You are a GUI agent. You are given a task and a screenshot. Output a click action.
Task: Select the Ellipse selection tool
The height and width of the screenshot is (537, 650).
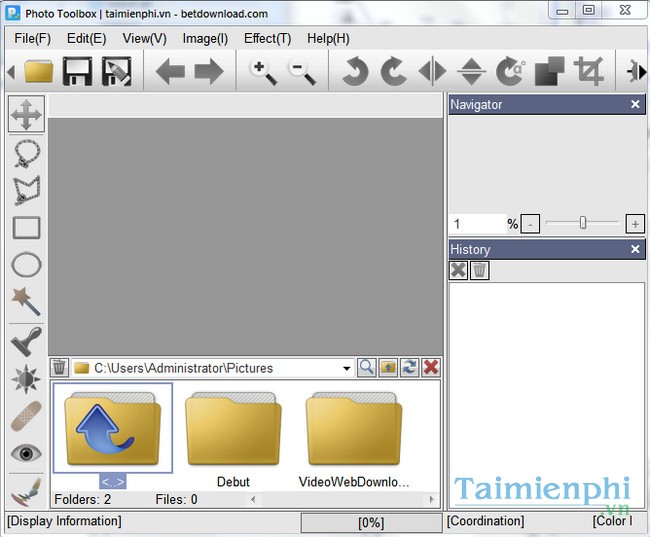(x=27, y=265)
